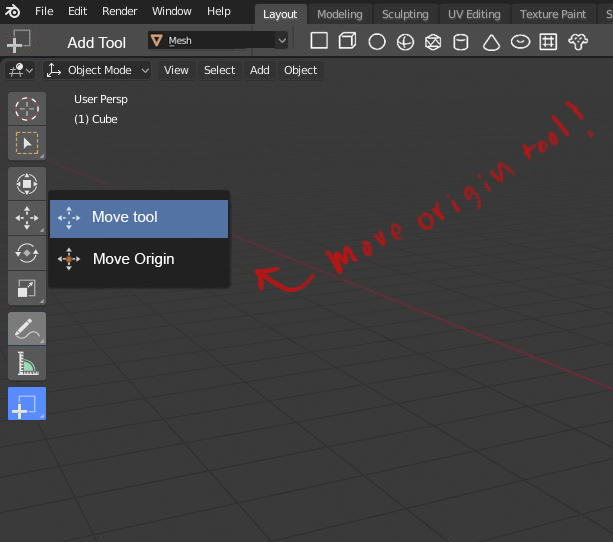Open the viewport Object menu

[300, 70]
